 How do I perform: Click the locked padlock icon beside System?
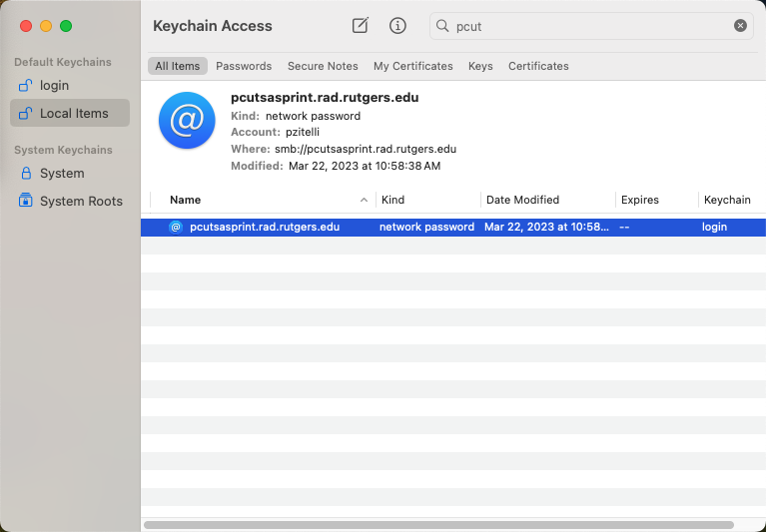click(x=26, y=174)
